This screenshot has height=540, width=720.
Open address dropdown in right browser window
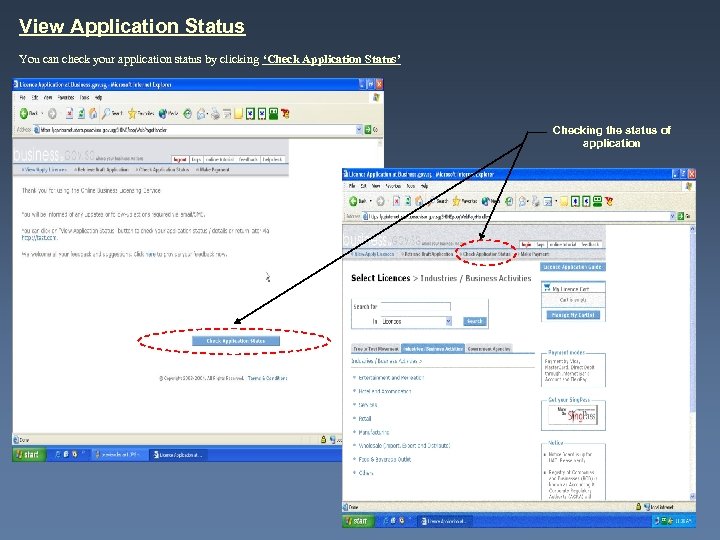pyautogui.click(x=672, y=216)
